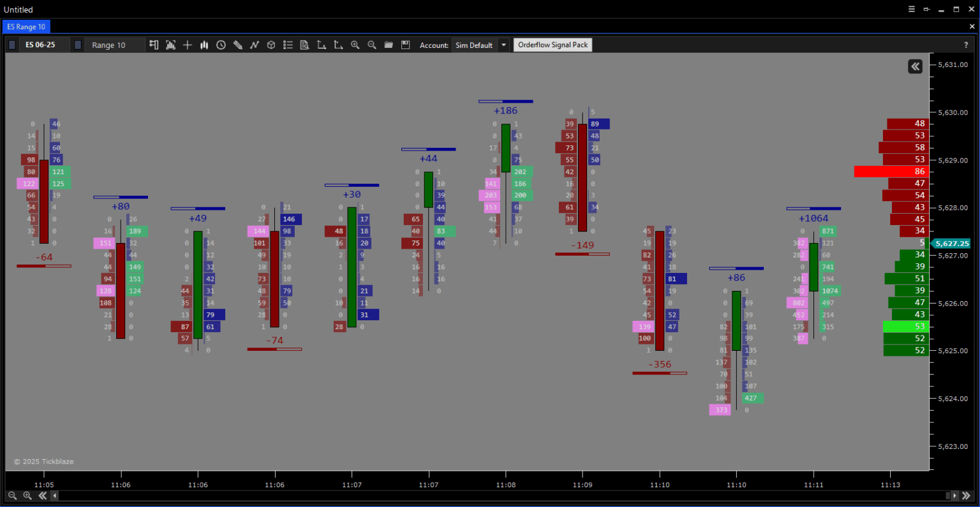Select the ES Range 10 tab

click(x=26, y=27)
